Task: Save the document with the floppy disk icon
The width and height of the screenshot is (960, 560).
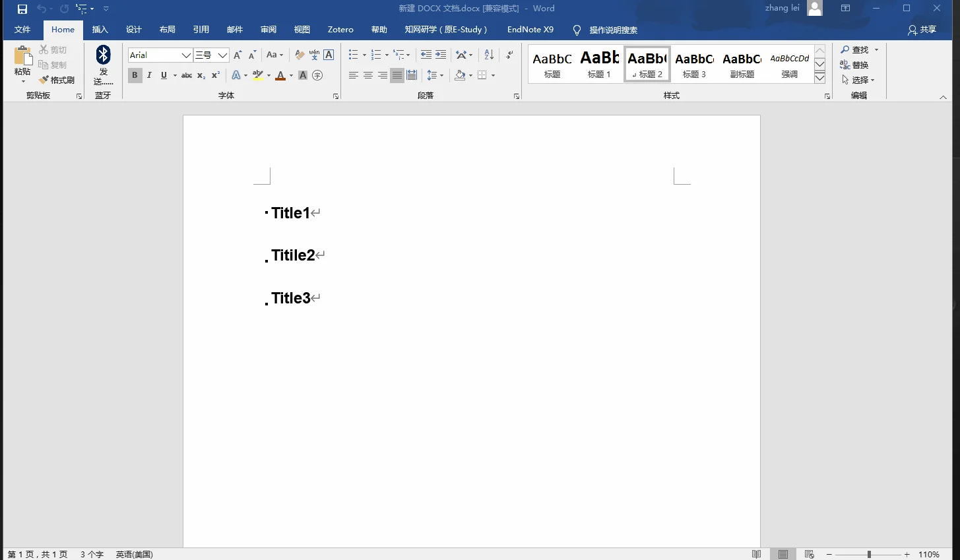Action: [22, 9]
